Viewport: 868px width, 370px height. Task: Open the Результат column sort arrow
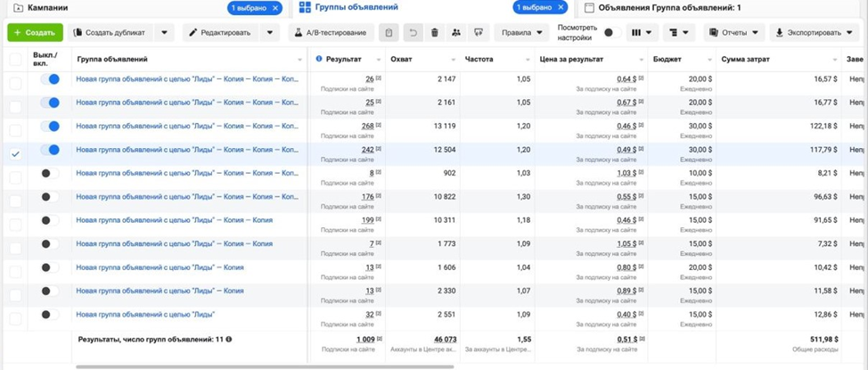(380, 60)
